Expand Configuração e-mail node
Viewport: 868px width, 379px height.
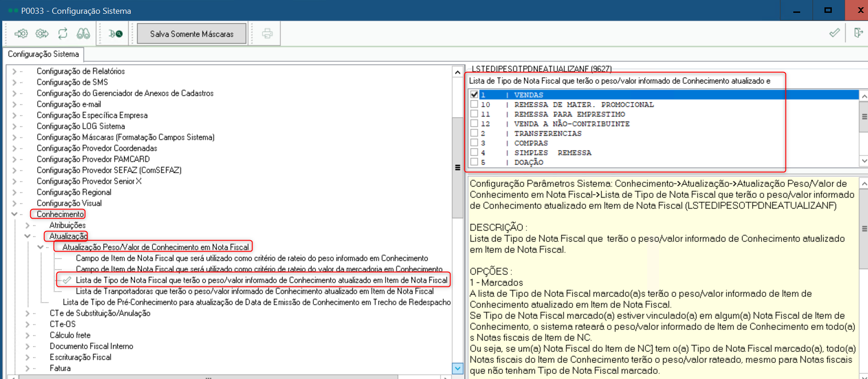[x=14, y=104]
